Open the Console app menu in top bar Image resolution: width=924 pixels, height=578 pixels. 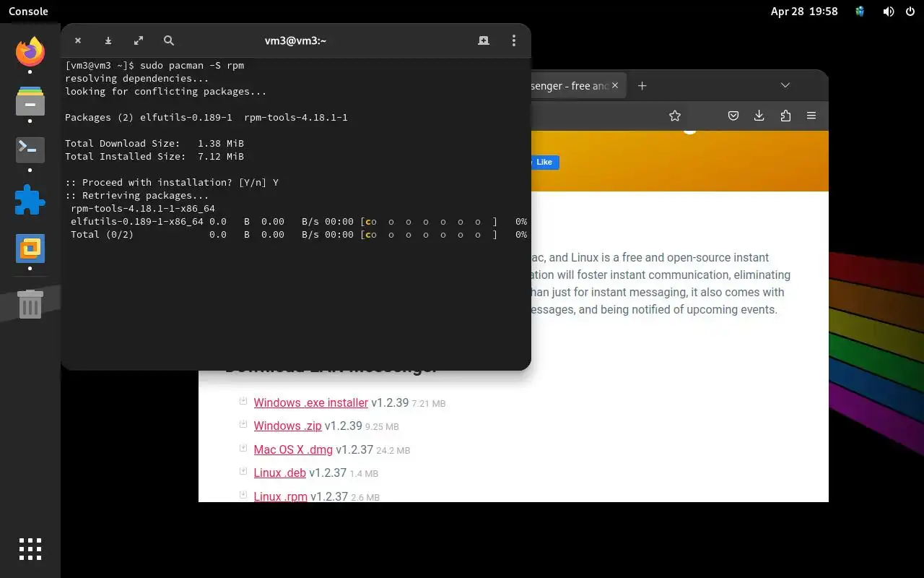click(28, 11)
